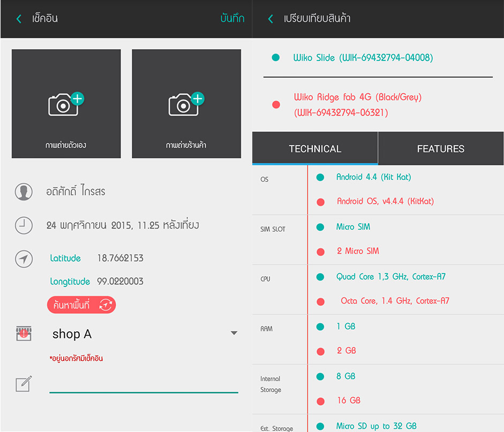Switch to the TECHNICAL tab

click(x=315, y=149)
